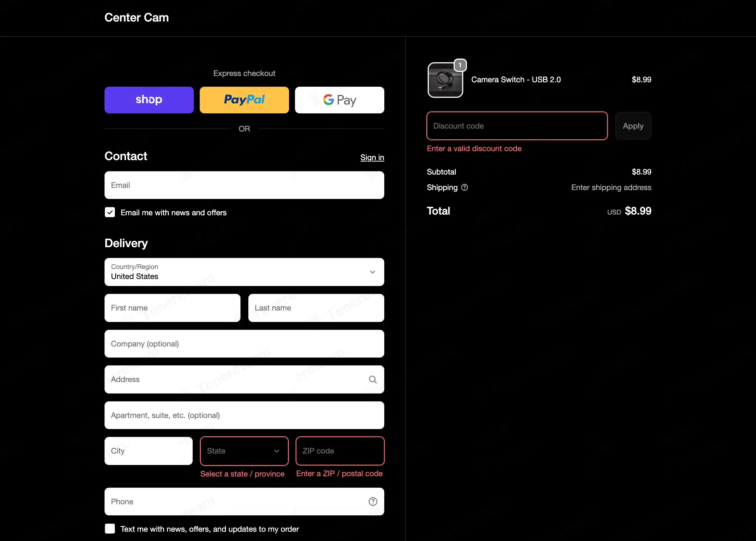Click the Apply discount button
The width and height of the screenshot is (756, 541).
click(633, 126)
